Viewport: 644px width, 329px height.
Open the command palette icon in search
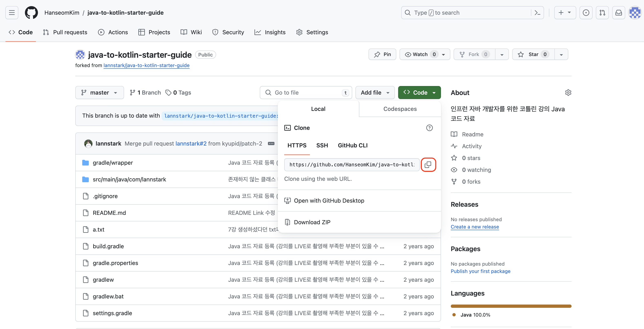click(537, 13)
